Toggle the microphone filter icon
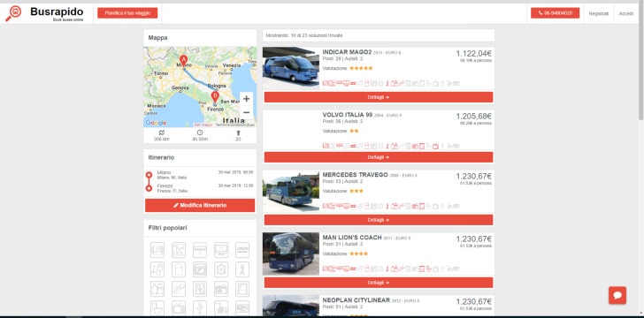 179,289
